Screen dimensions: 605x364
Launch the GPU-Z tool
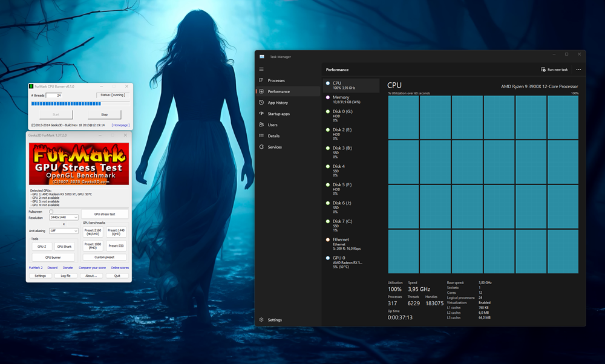point(42,246)
